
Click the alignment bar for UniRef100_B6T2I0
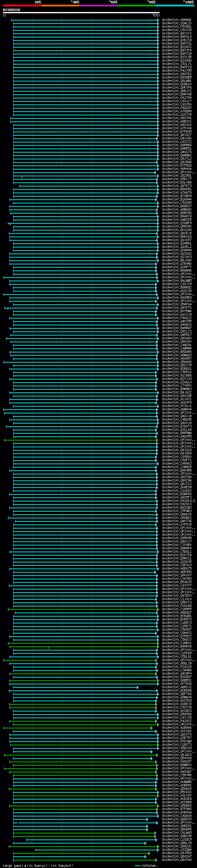pyautogui.click(x=86, y=33)
